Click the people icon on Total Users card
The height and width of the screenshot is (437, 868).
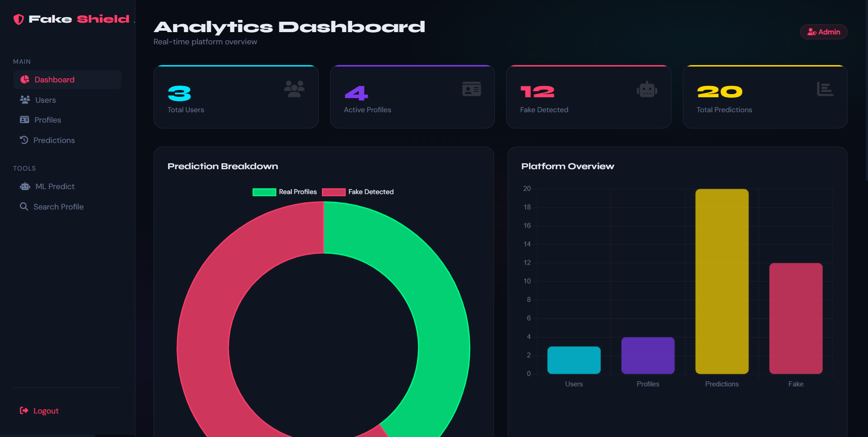tap(294, 89)
